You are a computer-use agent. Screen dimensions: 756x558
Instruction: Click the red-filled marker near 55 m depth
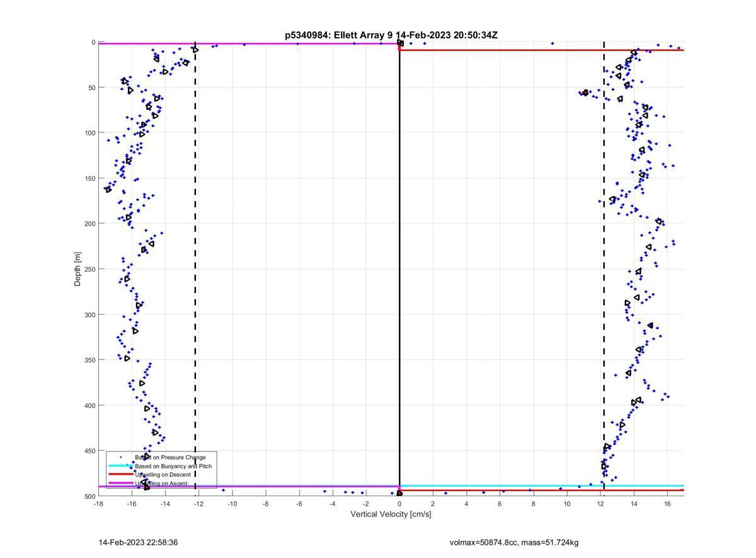585,93
